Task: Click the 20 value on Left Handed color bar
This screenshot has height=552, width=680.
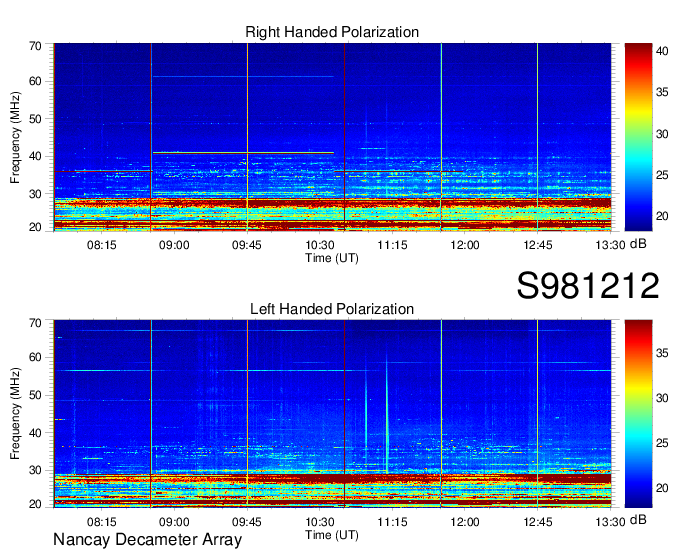Action: click(x=662, y=488)
